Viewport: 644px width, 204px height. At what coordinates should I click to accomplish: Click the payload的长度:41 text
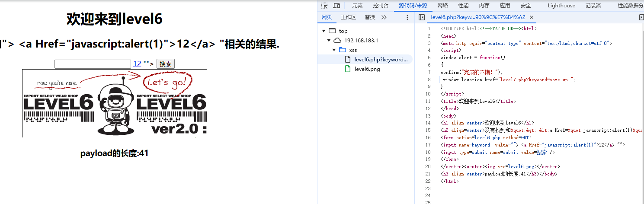pyautogui.click(x=114, y=153)
